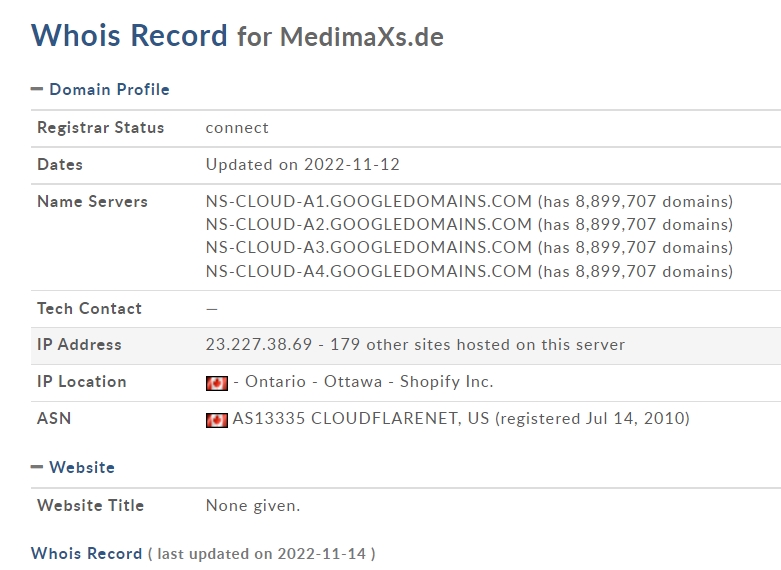Screen dimensions: 781x570
Task: Open the NS-CLOUD-A1.GOOGLEDOMAINS.COM name server
Action: click(x=369, y=201)
